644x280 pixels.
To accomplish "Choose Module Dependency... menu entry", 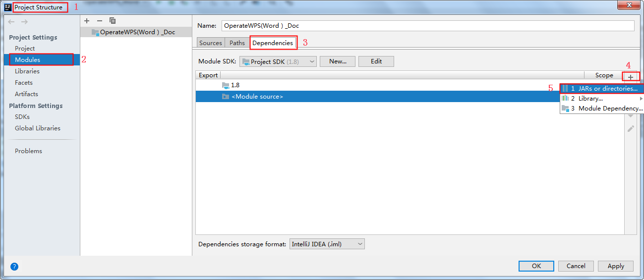I will click(x=601, y=108).
